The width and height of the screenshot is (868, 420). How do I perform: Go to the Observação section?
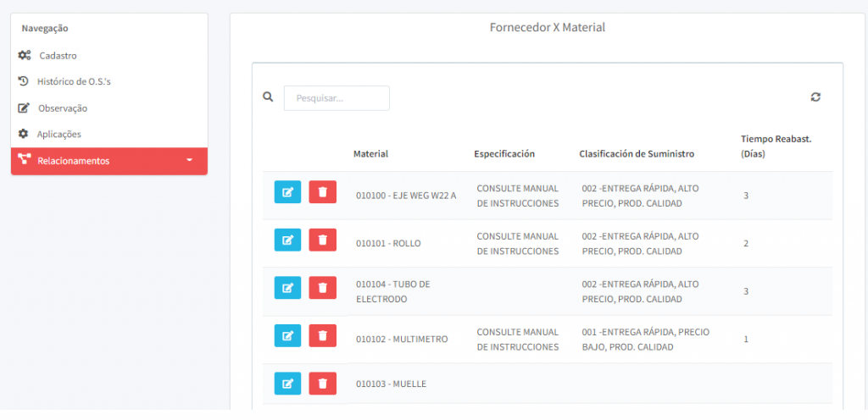point(62,108)
